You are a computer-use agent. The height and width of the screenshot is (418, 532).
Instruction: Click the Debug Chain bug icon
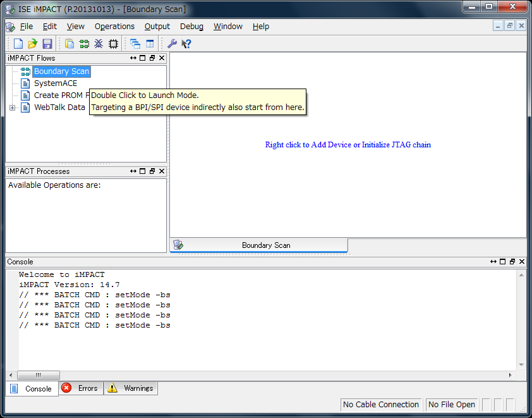tap(99, 44)
